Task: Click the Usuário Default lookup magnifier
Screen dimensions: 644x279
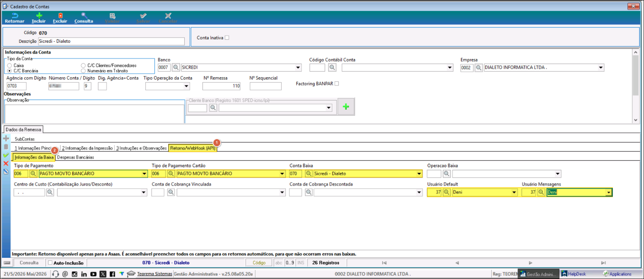Action: click(x=446, y=192)
